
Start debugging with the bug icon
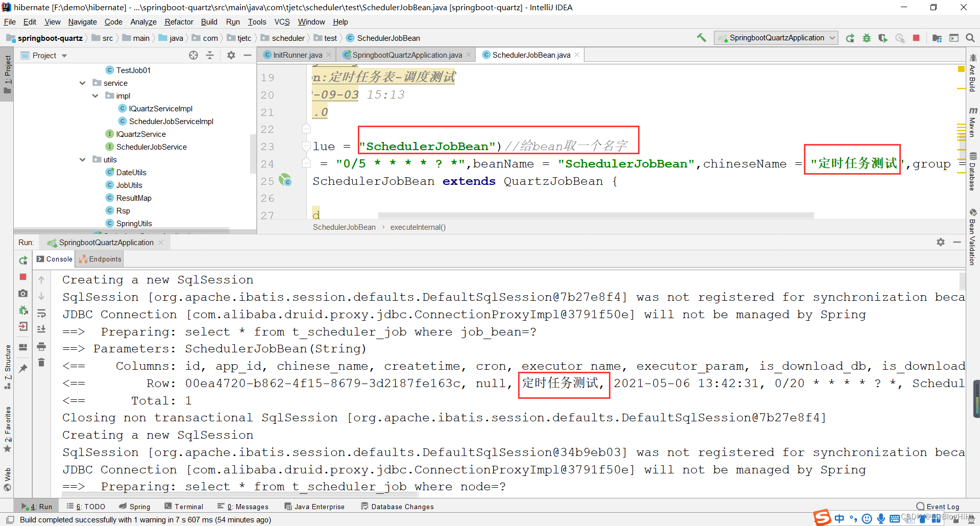(867, 38)
